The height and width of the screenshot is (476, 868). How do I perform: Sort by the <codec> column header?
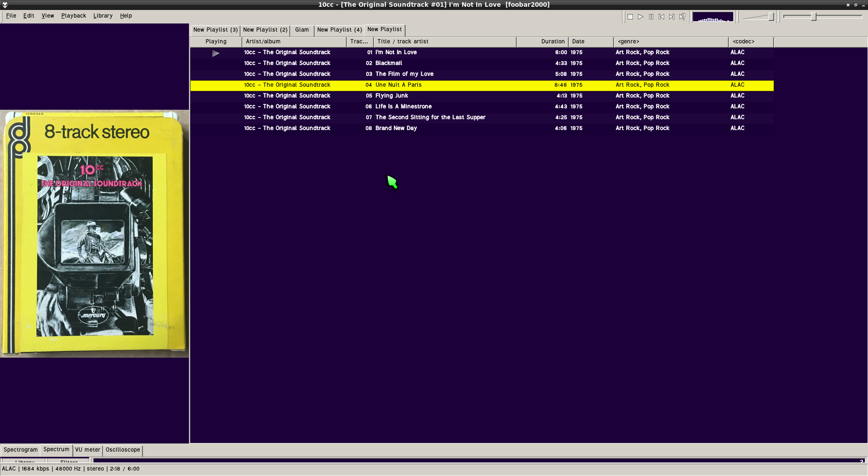751,42
